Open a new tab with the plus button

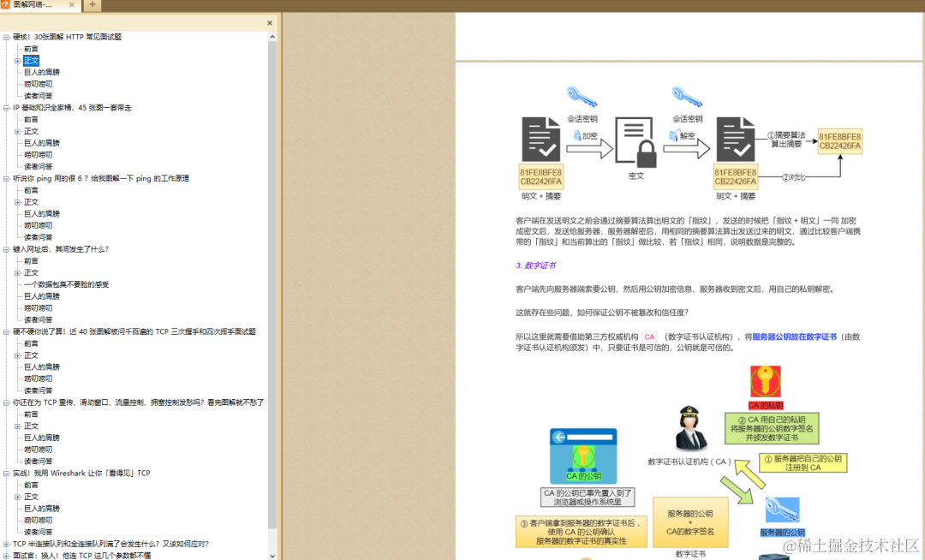[92, 4]
